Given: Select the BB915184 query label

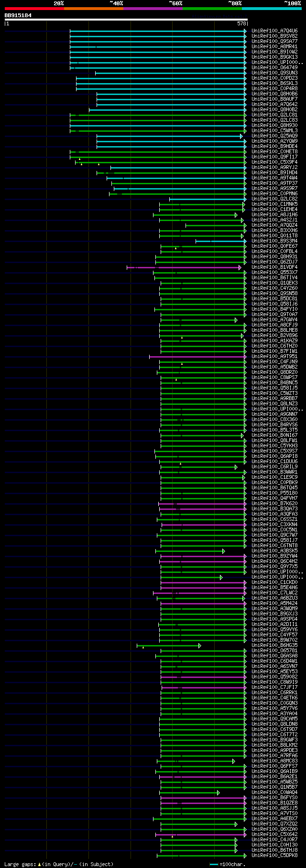Looking at the screenshot, I should pos(18,15).
